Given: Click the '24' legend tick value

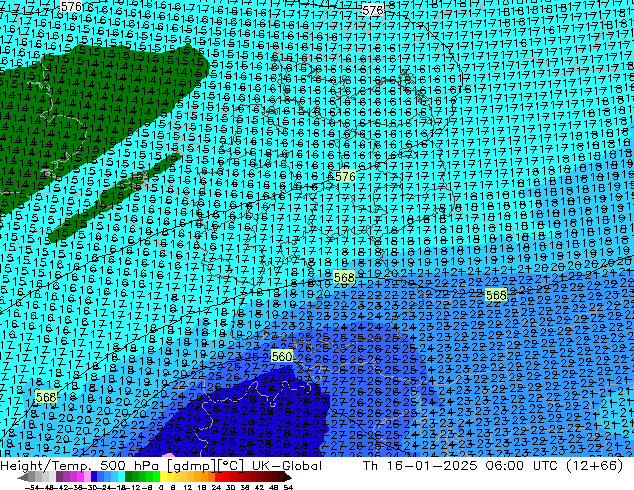Looking at the screenshot, I should (x=216, y=488).
